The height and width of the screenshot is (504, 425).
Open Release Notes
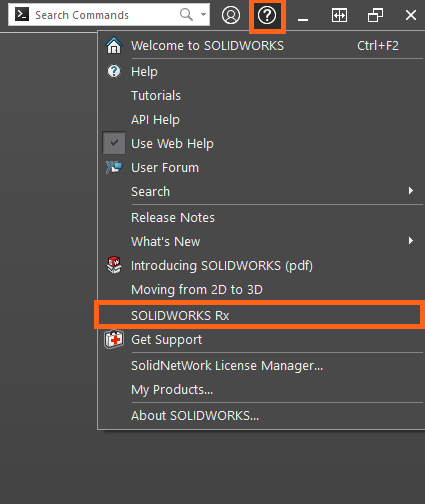pyautogui.click(x=261, y=218)
